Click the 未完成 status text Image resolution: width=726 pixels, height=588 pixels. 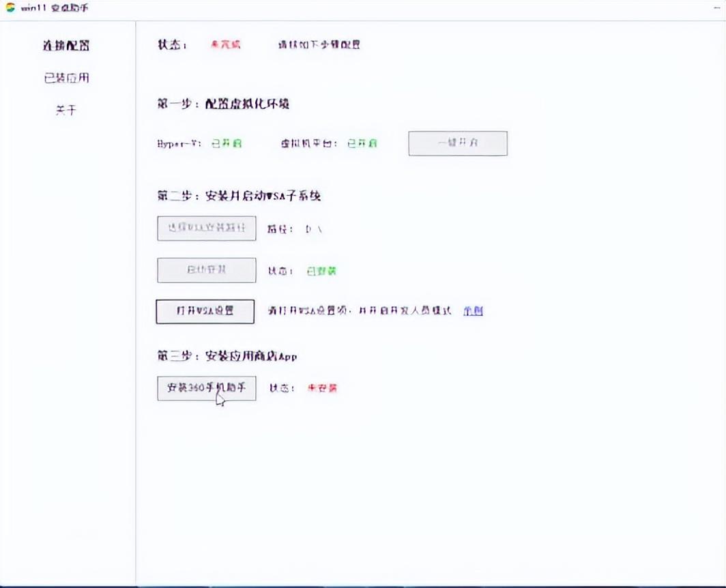(224, 45)
